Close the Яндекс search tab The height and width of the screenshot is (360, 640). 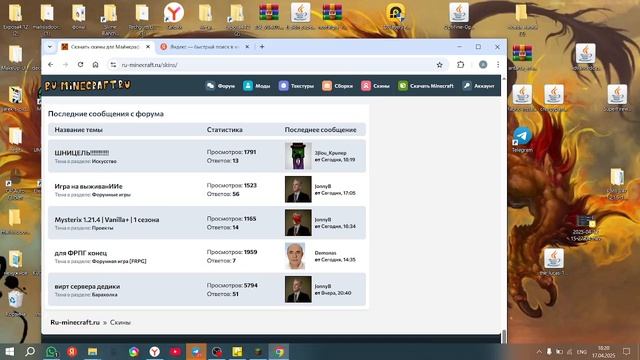[x=247, y=47]
